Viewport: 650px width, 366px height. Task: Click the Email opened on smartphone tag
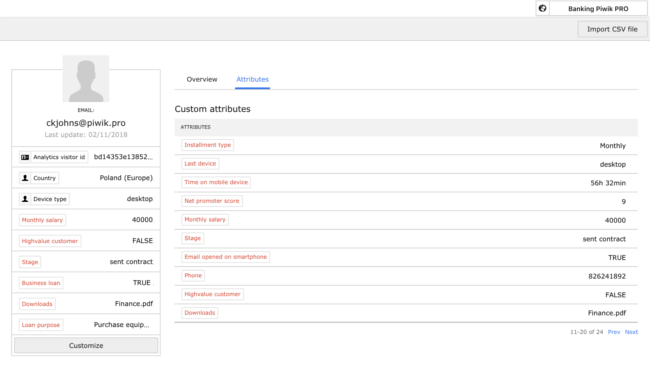click(x=226, y=257)
